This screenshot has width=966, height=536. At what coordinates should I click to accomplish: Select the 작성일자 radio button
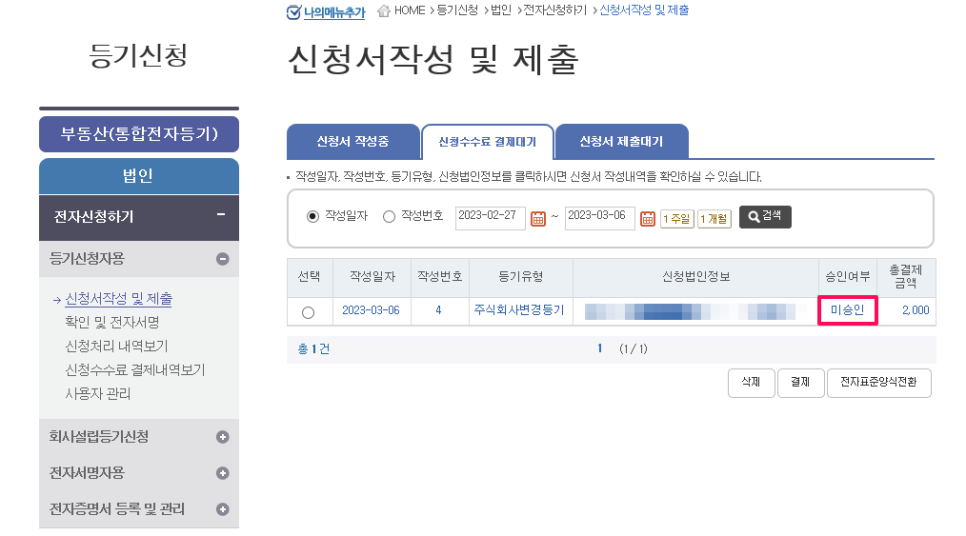(313, 216)
